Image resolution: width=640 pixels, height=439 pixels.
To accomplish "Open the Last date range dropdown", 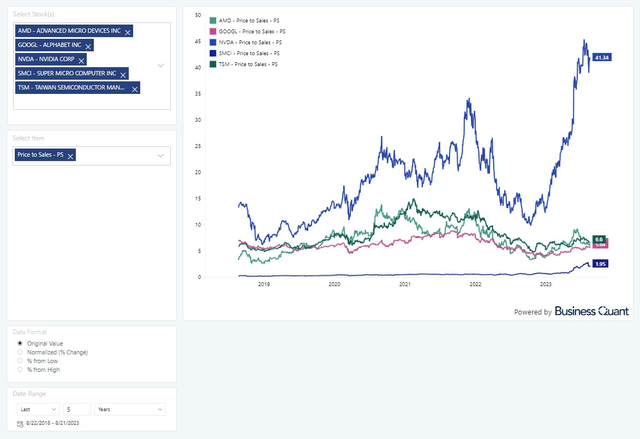I will point(38,409).
